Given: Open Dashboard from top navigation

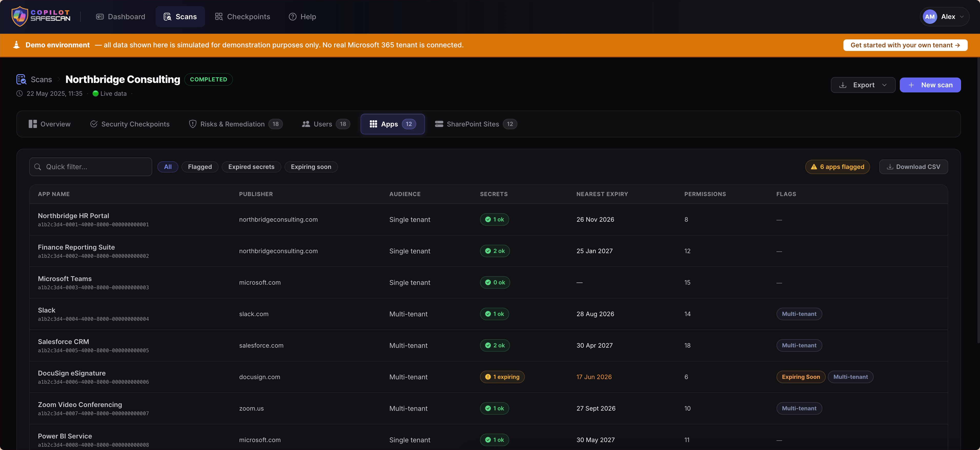Looking at the screenshot, I should 120,17.
